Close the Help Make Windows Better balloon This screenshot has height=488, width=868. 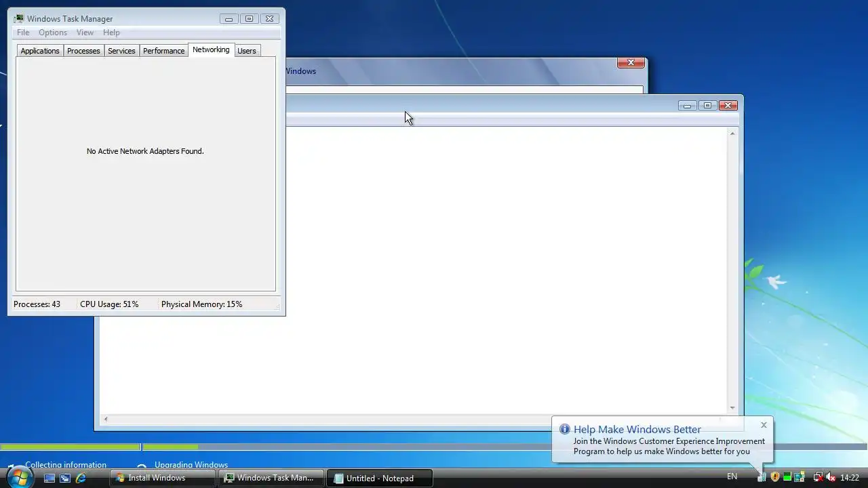(764, 425)
